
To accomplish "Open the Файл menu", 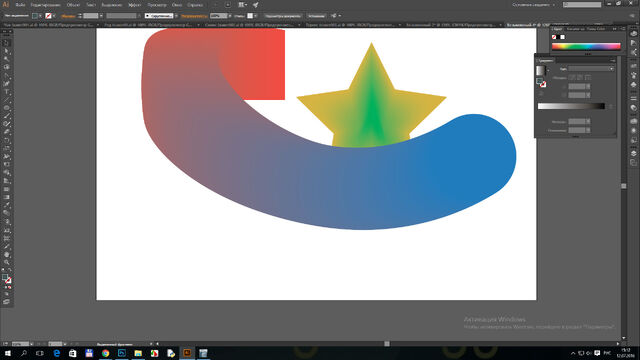I will coord(20,5).
